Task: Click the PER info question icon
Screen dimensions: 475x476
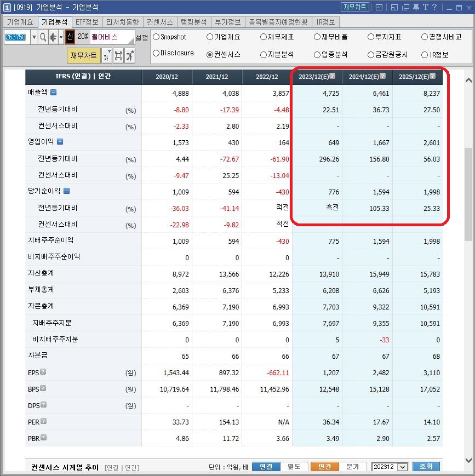Action: point(44,421)
